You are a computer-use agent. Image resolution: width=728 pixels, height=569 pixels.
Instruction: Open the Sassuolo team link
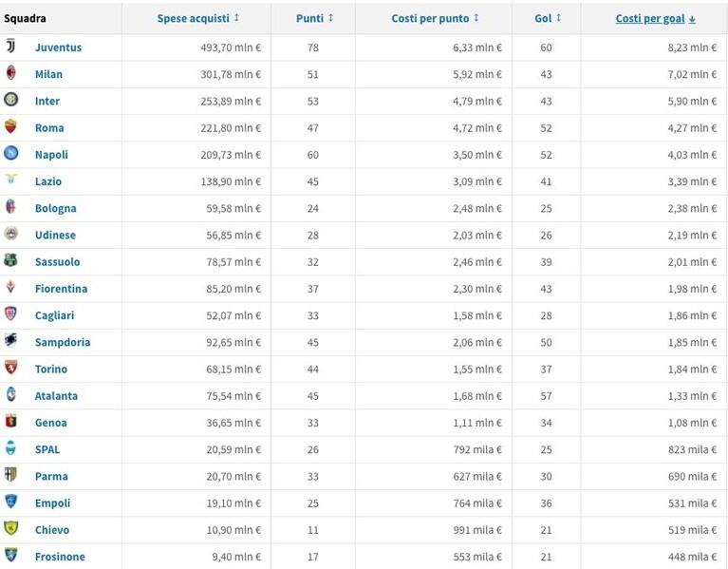pos(58,262)
